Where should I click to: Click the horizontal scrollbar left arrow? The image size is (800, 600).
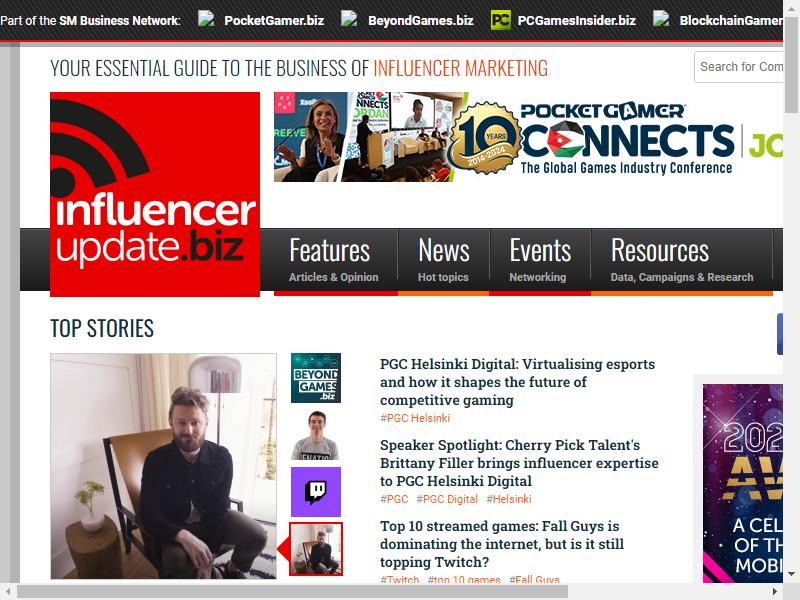point(8,592)
